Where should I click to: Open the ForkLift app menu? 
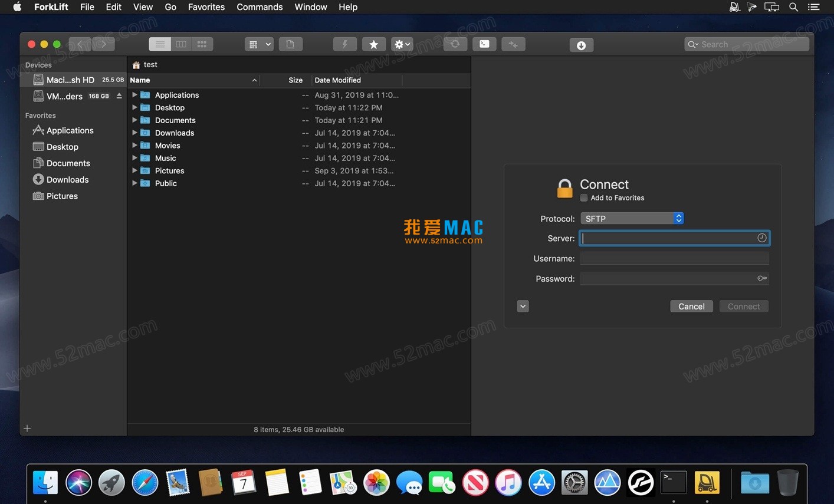click(x=51, y=7)
